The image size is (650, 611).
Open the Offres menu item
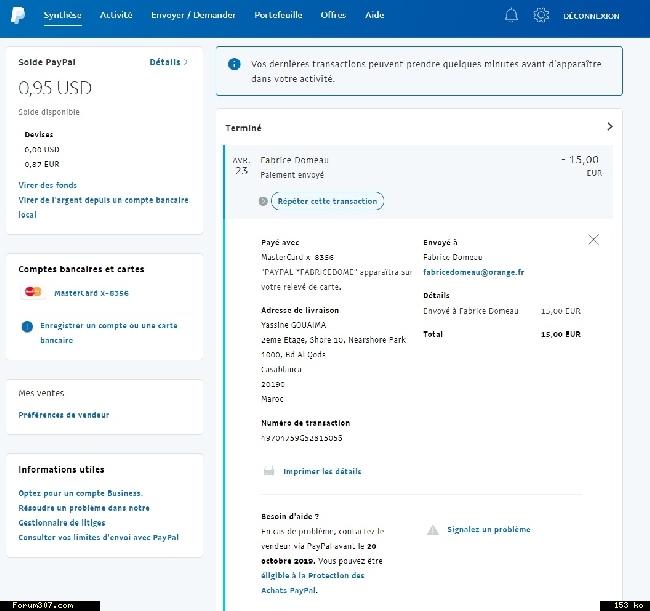[x=333, y=15]
